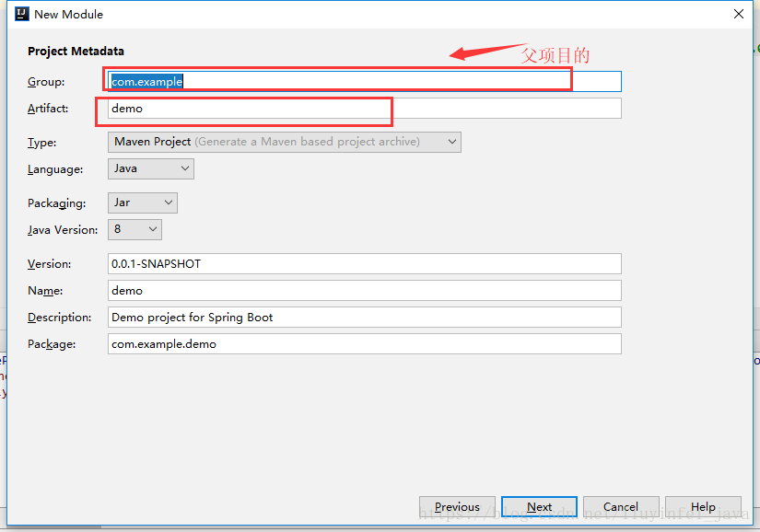Click the Java Version label
This screenshot has width=760, height=532.
pos(63,230)
